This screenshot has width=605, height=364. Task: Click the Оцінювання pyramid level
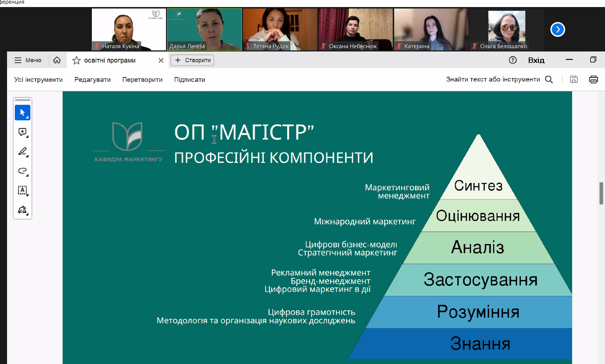[478, 216]
